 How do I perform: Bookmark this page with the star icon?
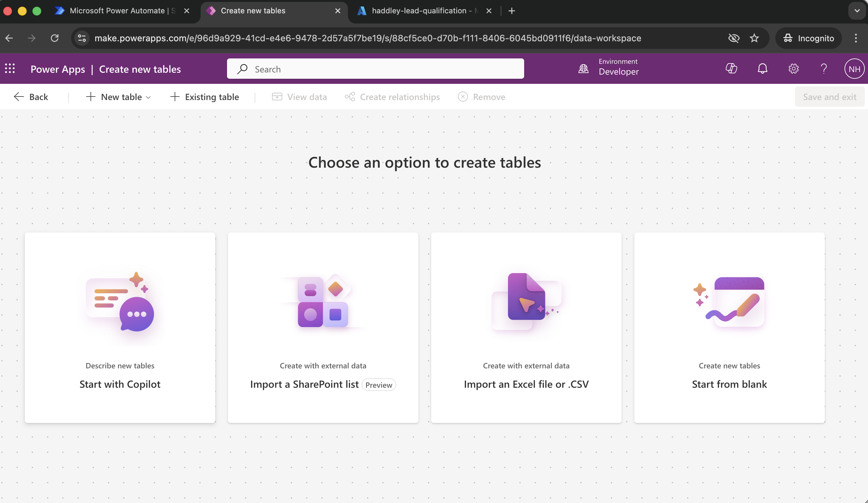pos(754,38)
